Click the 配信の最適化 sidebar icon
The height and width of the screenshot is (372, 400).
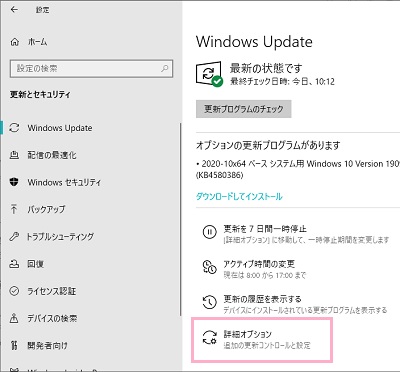pos(14,155)
